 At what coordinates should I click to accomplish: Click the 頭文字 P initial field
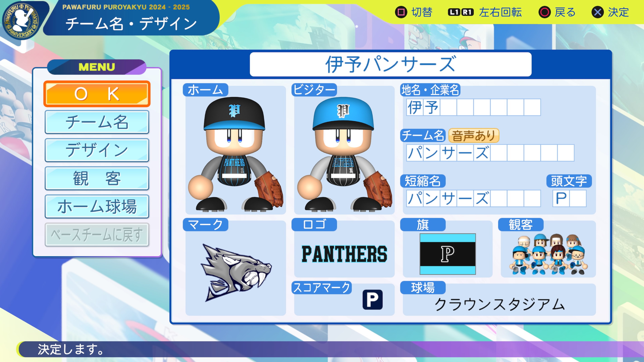[569, 198]
